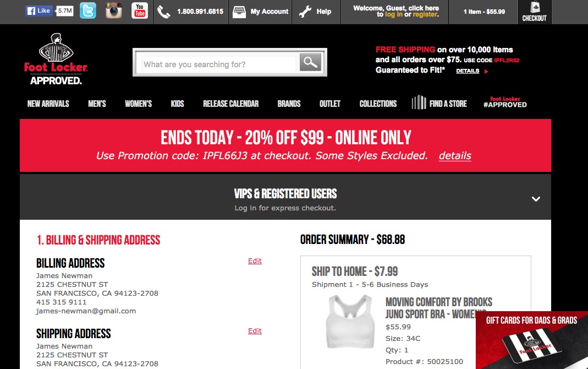588x369 pixels.
Task: Click the Facebook Like button
Action: (x=39, y=11)
